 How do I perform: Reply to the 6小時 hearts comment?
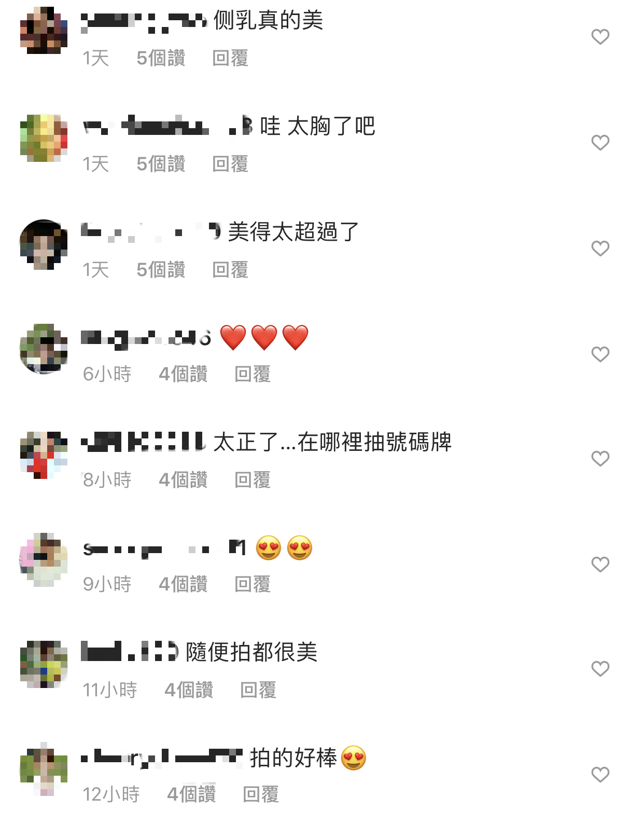point(253,374)
